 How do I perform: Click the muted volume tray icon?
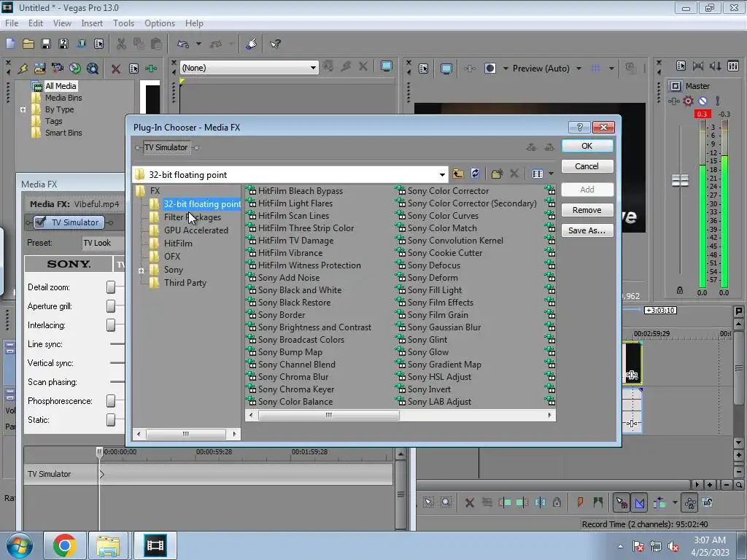[x=673, y=547]
